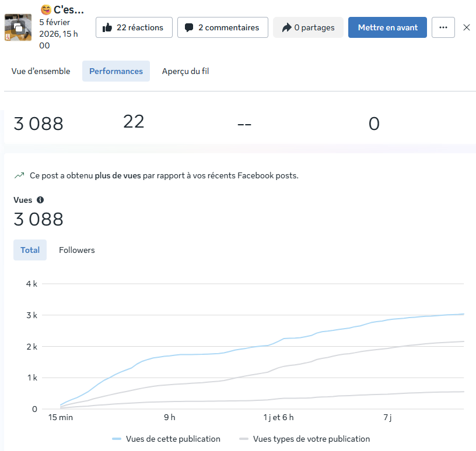Switch the chart to Followers
Screen dimensions: 476x451
(x=76, y=250)
